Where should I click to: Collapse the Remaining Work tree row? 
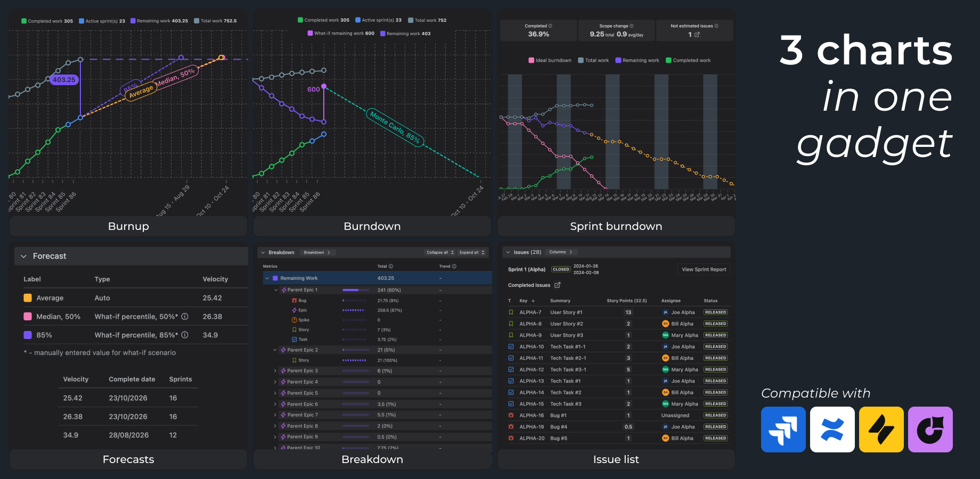pyautogui.click(x=267, y=278)
